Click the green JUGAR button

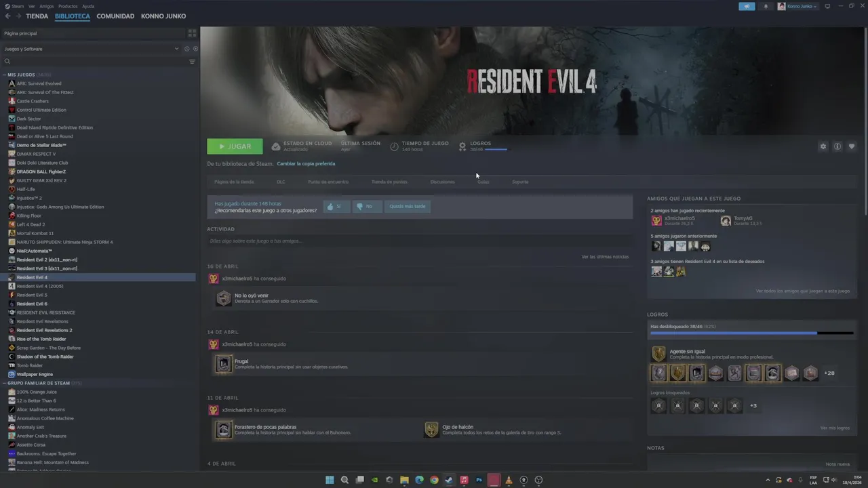pyautogui.click(x=235, y=146)
